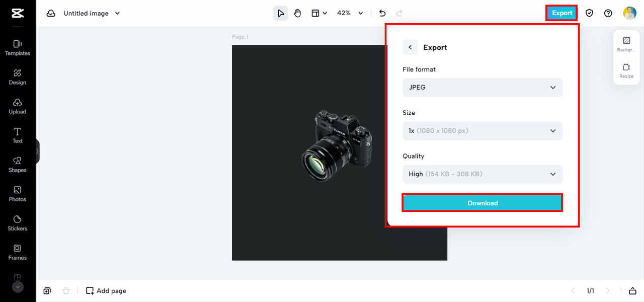Open the user profile avatar

(630, 13)
